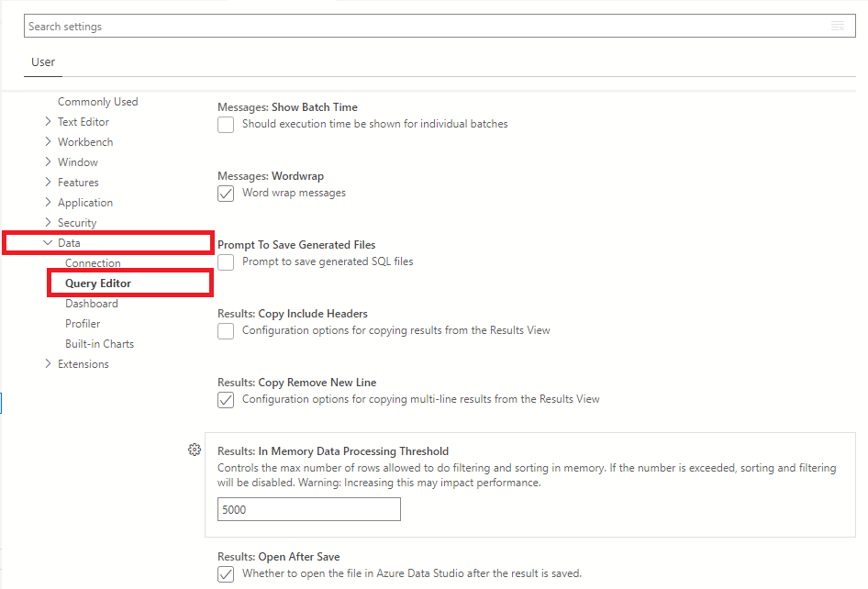Click the gear icon beside In Memory Threshold
Viewport: 868px width, 589px height.
pos(194,450)
